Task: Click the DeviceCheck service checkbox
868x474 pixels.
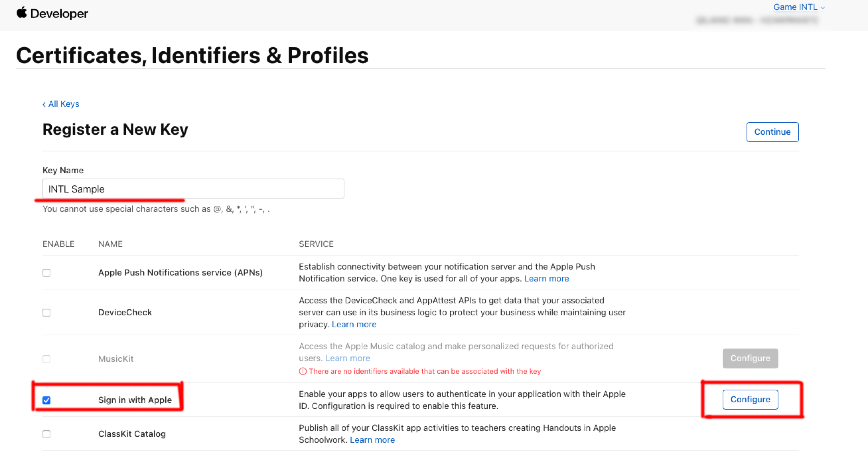Action: point(47,312)
